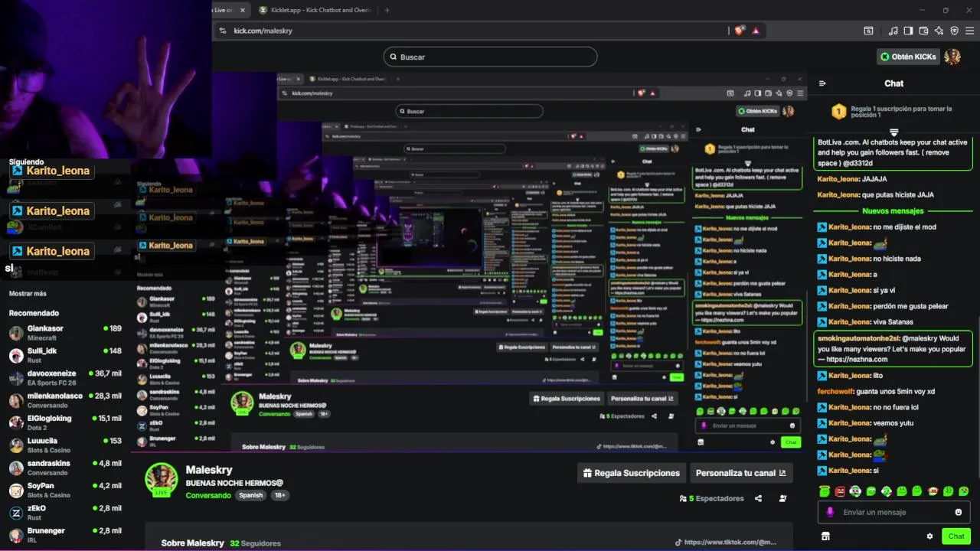The height and width of the screenshot is (551, 980).
Task: Open the browser music player icon
Action: pos(893,31)
